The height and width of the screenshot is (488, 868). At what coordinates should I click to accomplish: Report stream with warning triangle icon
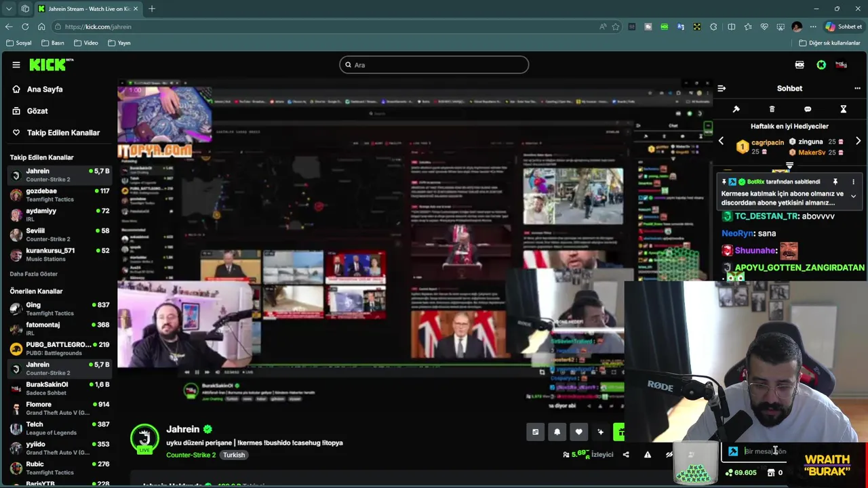(648, 455)
